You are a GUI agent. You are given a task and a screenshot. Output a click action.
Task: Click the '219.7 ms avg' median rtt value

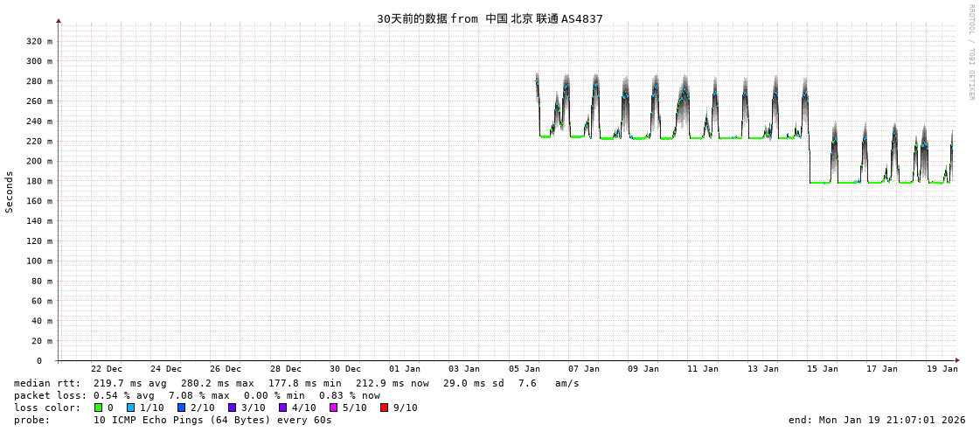pos(130,383)
